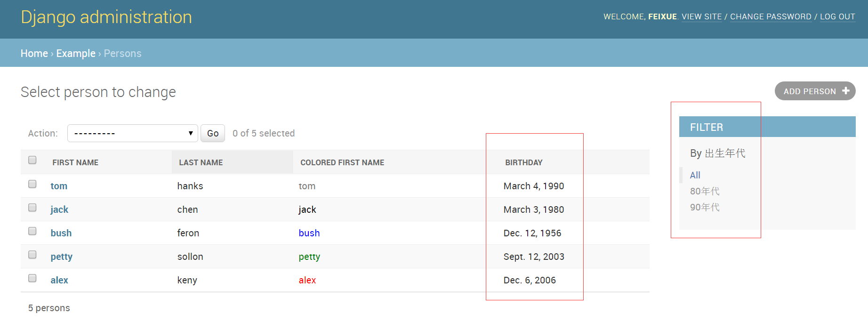The width and height of the screenshot is (868, 322).
Task: Toggle the select-all checkbox in table header
Action: 32,160
